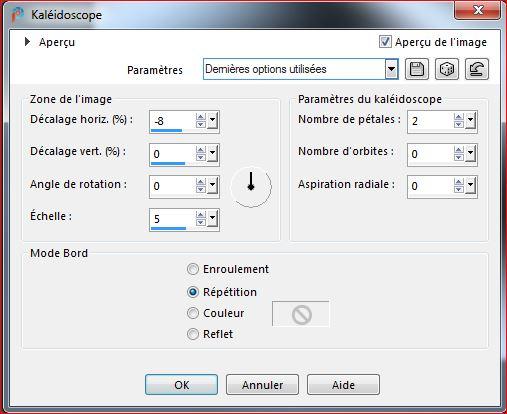Randomize parameters with the dice icon
Screen dimensions: 507x414
pyautogui.click(x=447, y=69)
